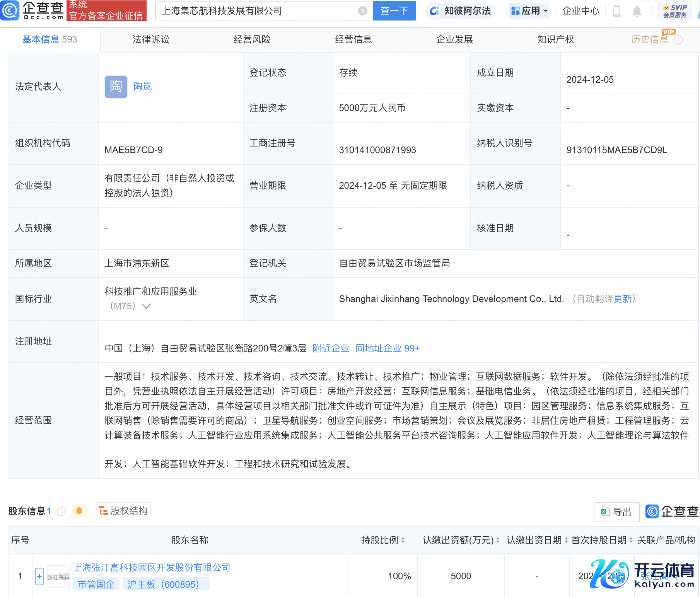
Task: Expand shareholder row with plus icon
Action: [x=39, y=577]
